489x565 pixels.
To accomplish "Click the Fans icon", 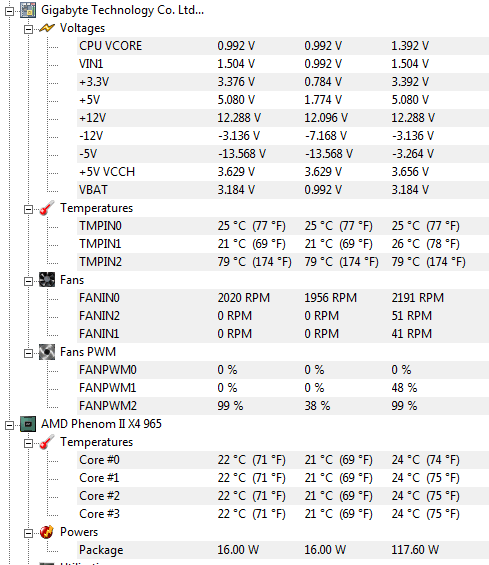I will 47,280.
